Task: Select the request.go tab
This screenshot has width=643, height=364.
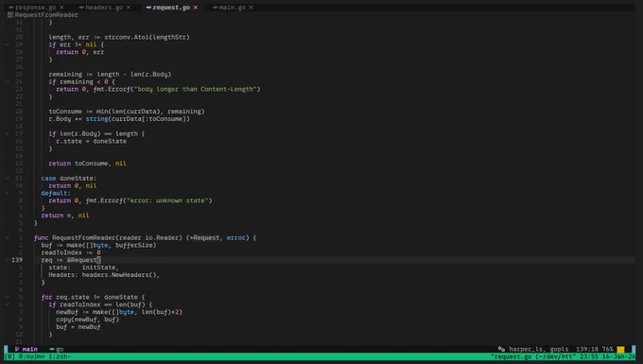Action: (171, 8)
